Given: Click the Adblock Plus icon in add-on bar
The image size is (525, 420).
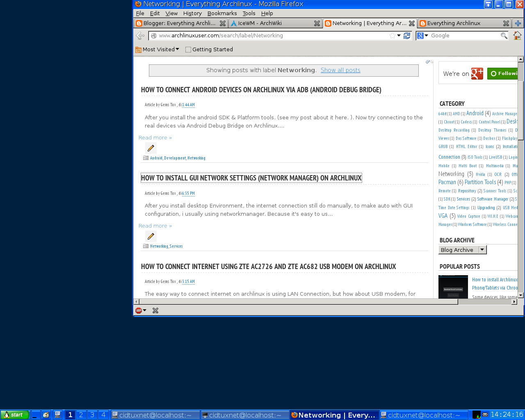Looking at the screenshot, I should point(139,310).
